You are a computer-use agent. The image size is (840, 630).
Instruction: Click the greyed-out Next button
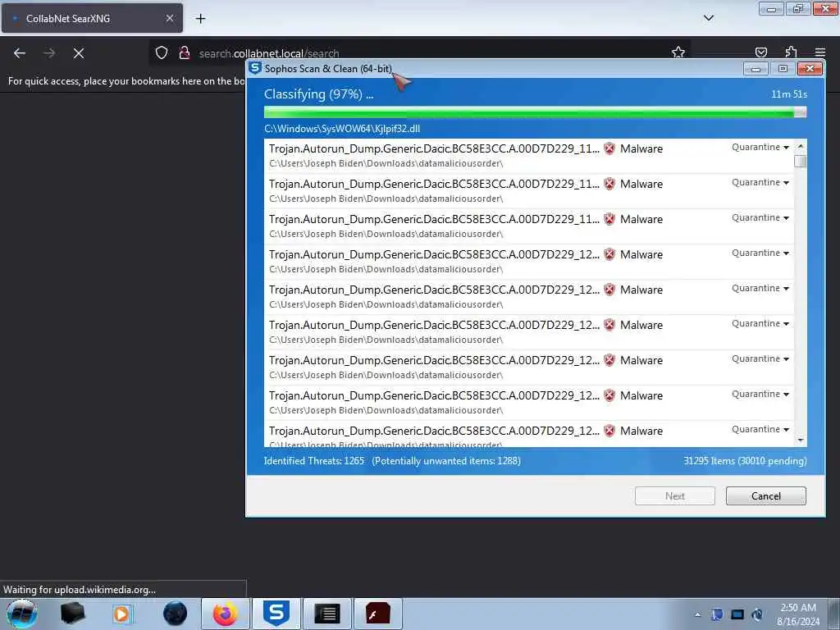click(674, 495)
